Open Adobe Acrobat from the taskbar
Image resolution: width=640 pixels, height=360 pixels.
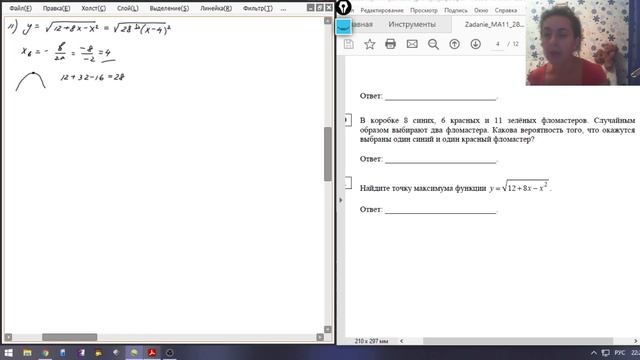pyautogui.click(x=152, y=353)
